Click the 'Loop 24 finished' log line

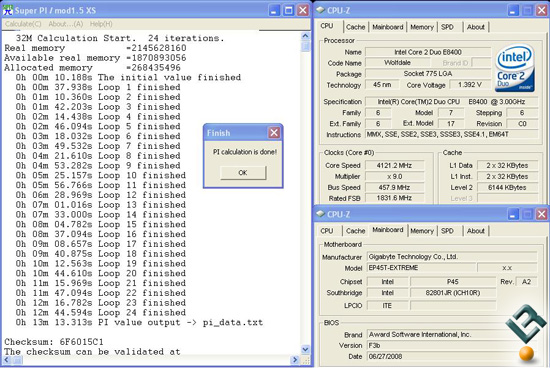tap(101, 313)
